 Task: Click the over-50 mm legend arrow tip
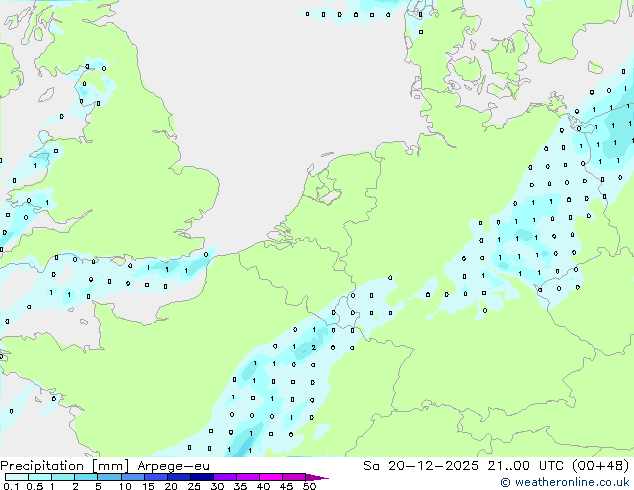pyautogui.click(x=317, y=477)
